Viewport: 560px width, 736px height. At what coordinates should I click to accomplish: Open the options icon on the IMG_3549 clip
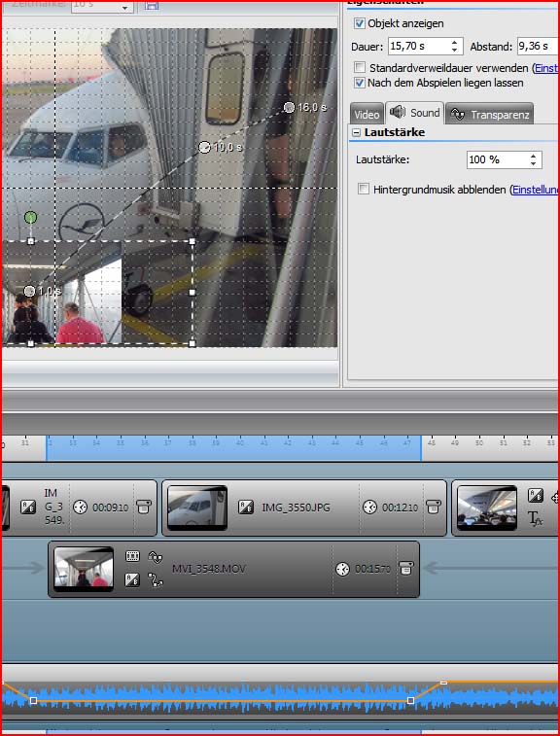point(143,507)
